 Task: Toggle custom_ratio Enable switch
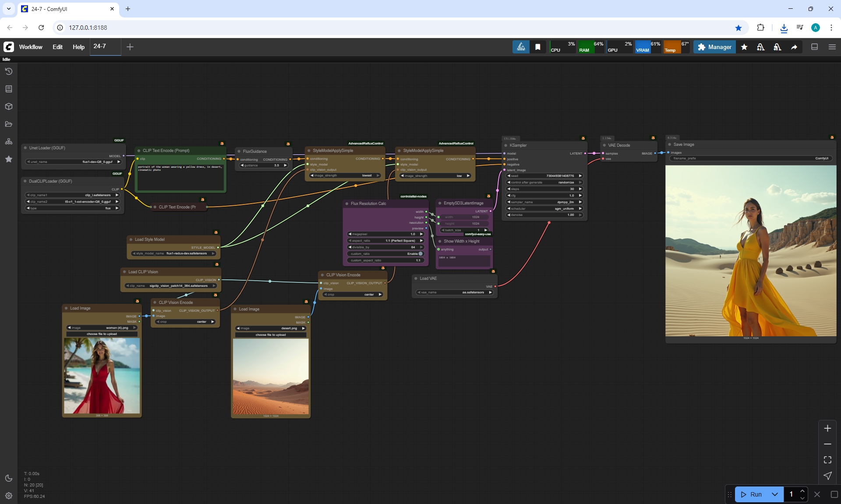click(x=420, y=254)
